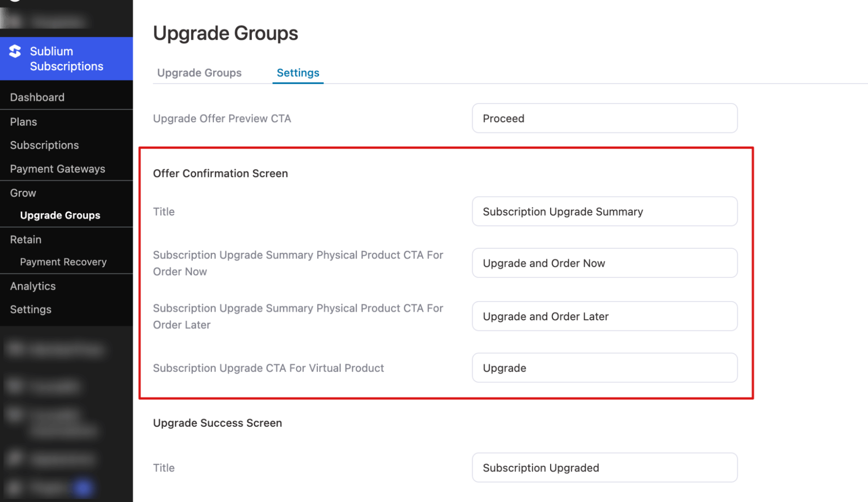Go to the Subscriptions page

(44, 145)
